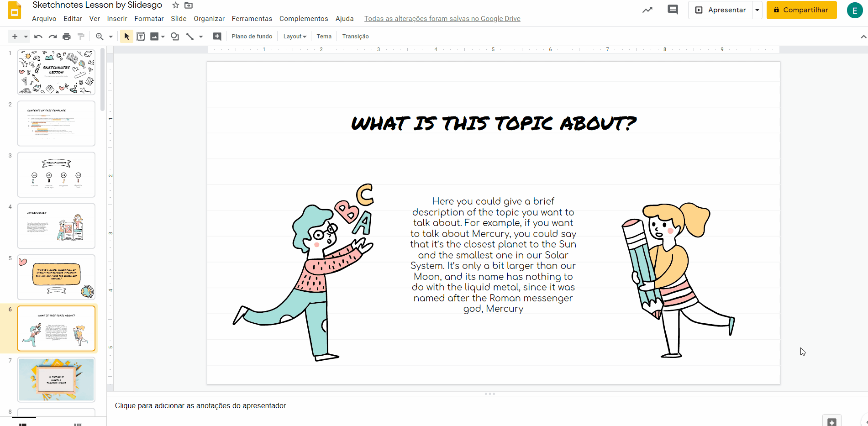
Task: Open the Arquivo menu
Action: click(44, 19)
